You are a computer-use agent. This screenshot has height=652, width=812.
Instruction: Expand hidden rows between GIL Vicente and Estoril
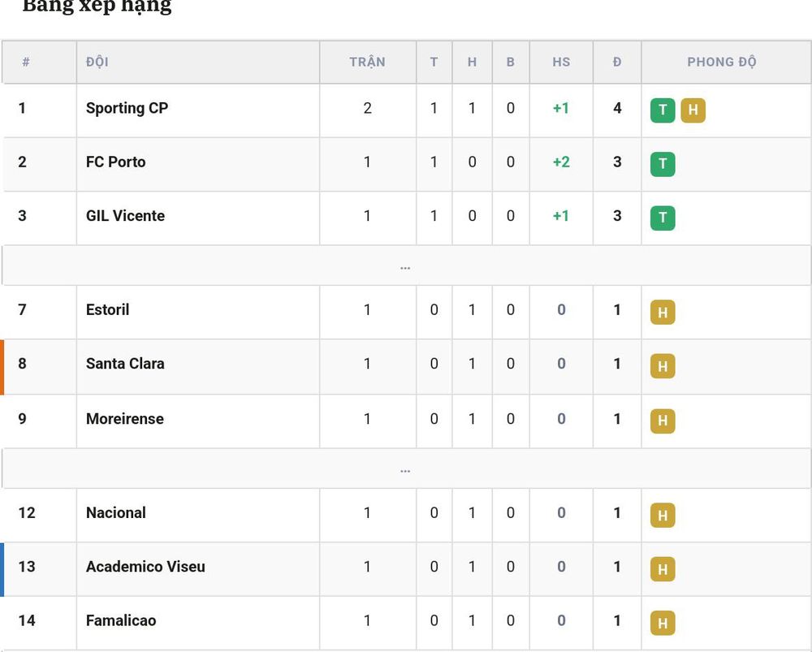[x=405, y=266]
